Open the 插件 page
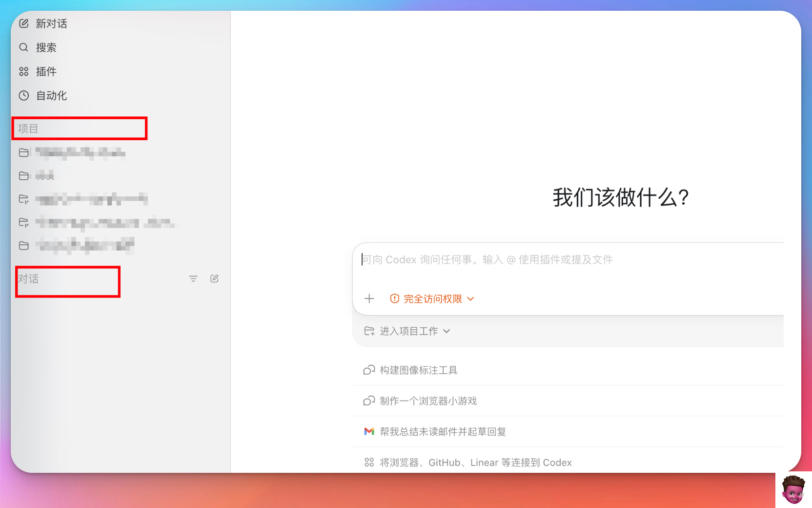The image size is (812, 508). pos(46,71)
